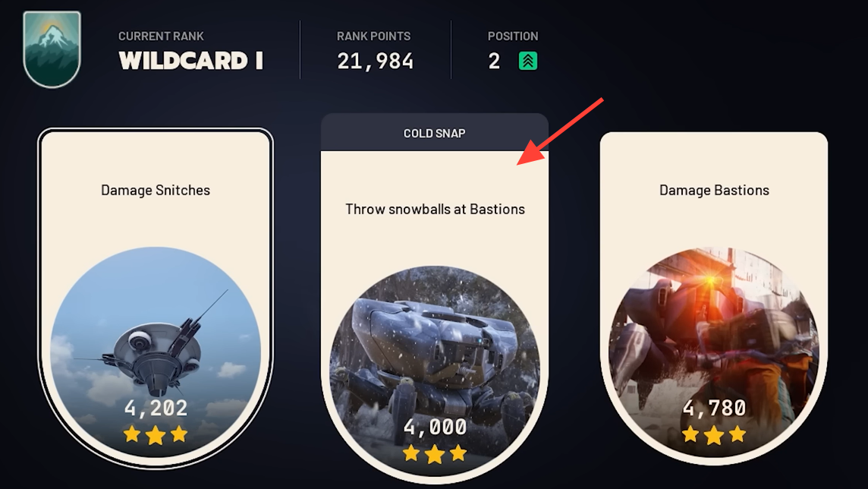The height and width of the screenshot is (489, 868).
Task: Click the three stars under 4,000
Action: (435, 453)
